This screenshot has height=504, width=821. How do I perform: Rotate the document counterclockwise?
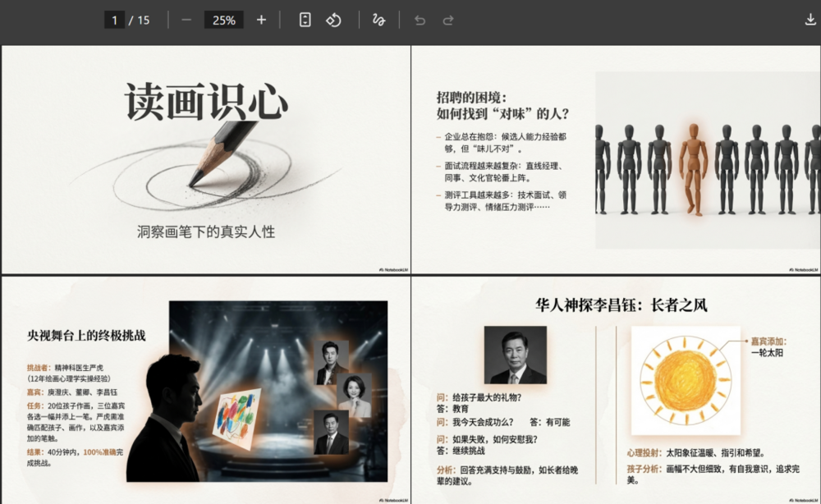(x=333, y=20)
